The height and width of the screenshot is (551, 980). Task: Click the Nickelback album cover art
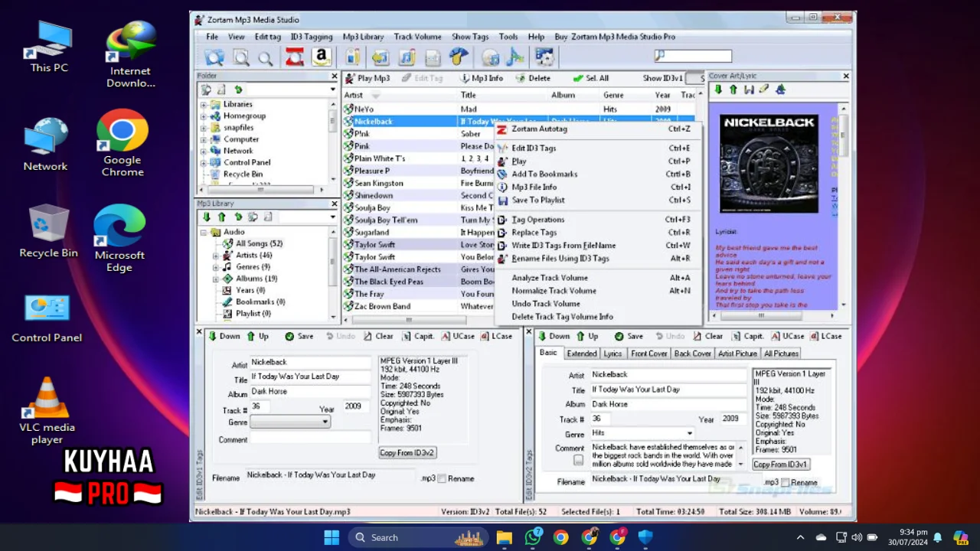[x=769, y=164]
